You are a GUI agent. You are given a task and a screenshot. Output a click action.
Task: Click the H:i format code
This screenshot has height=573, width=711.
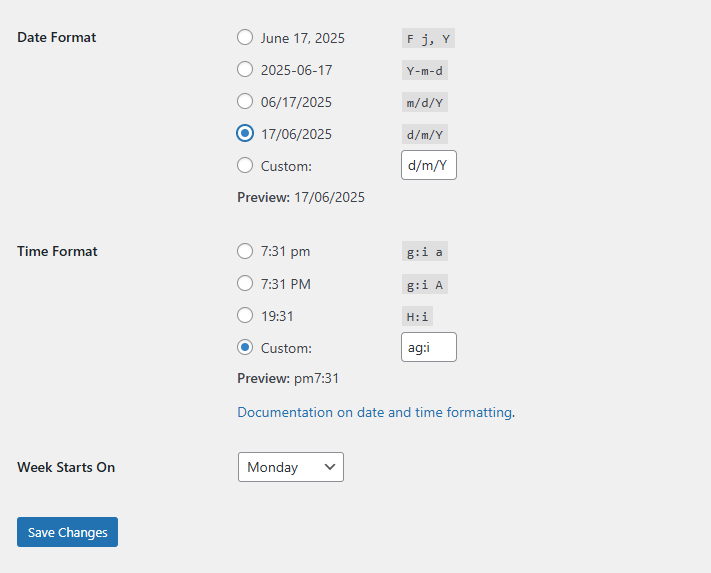417,317
